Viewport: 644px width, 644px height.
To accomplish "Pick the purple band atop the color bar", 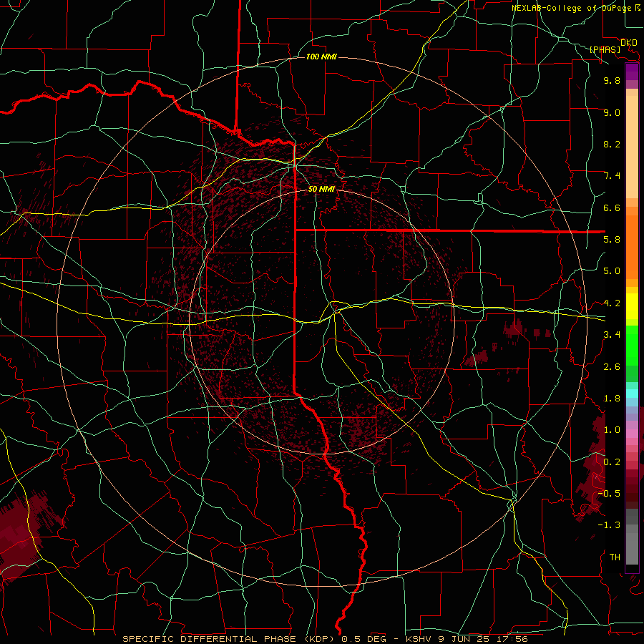I will (632, 72).
